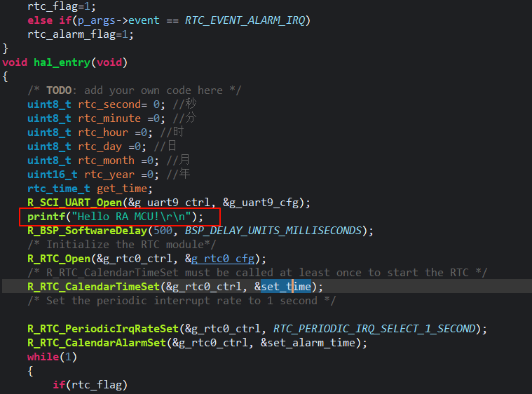
Task: Click the rtc_alarm_flag=1 assignment
Action: pyautogui.click(x=81, y=34)
